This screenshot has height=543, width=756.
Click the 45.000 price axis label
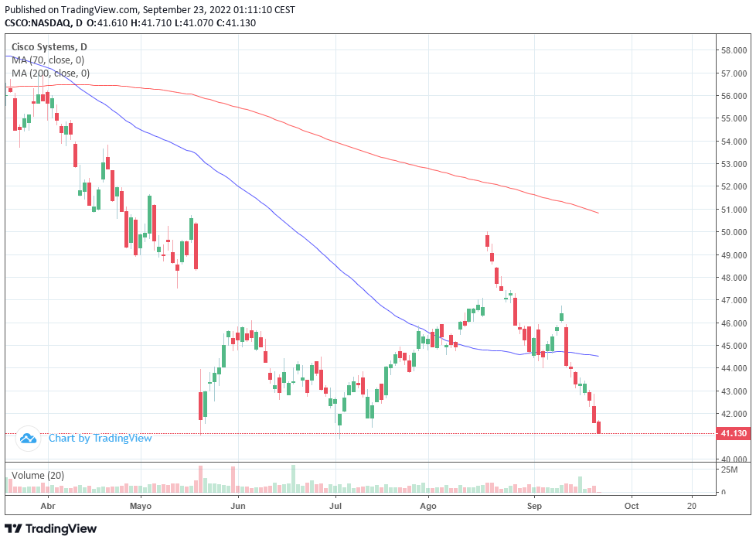click(734, 346)
